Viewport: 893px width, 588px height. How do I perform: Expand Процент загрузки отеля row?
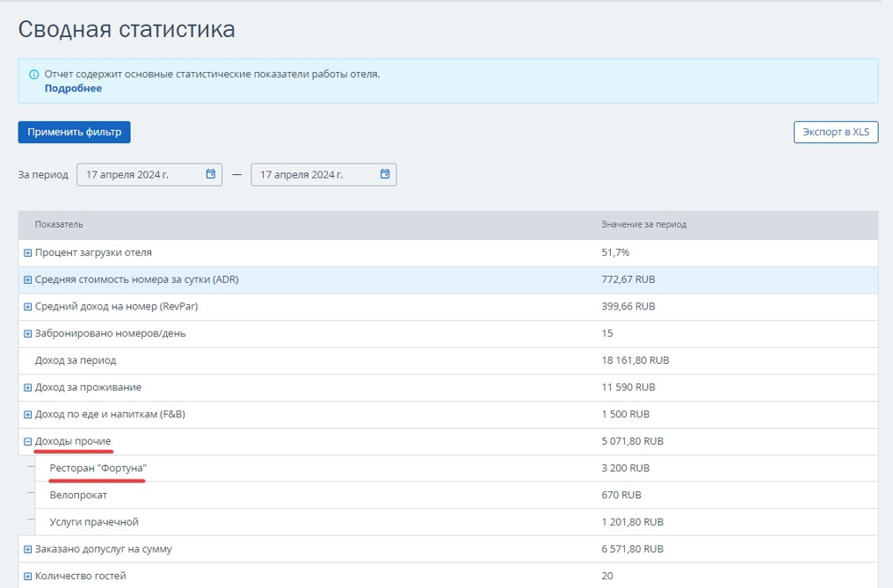point(27,252)
